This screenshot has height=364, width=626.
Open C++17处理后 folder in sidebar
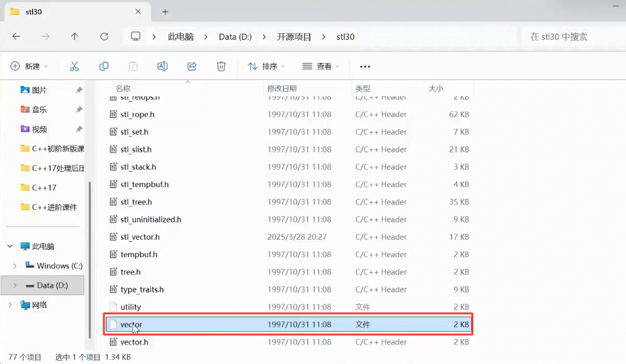tap(52, 169)
